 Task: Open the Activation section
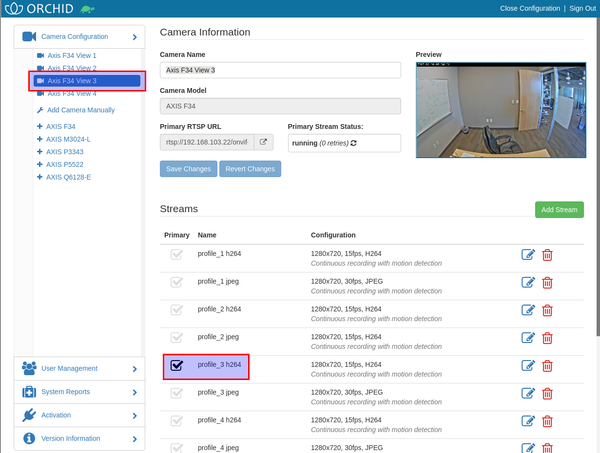79,415
